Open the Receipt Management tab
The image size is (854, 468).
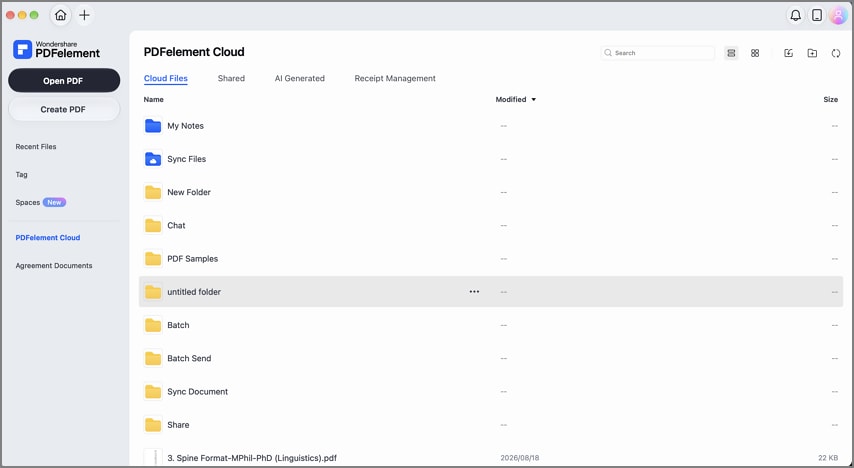coord(395,78)
